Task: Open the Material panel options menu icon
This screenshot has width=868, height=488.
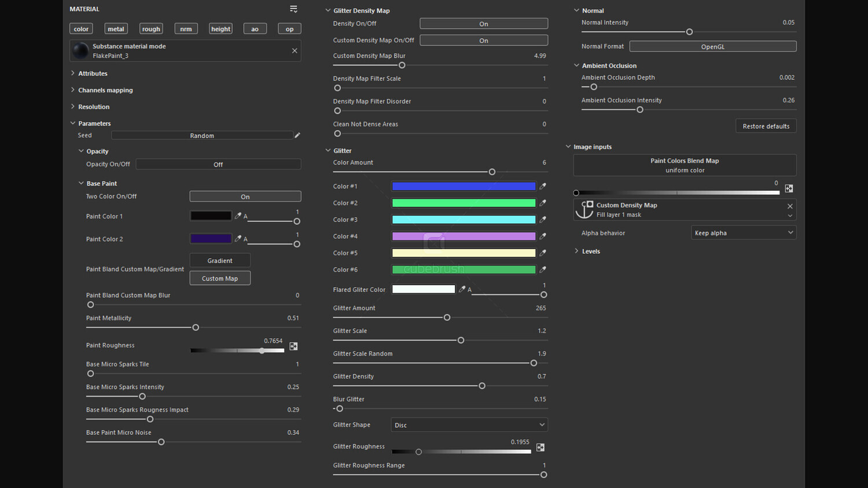Action: point(293,9)
